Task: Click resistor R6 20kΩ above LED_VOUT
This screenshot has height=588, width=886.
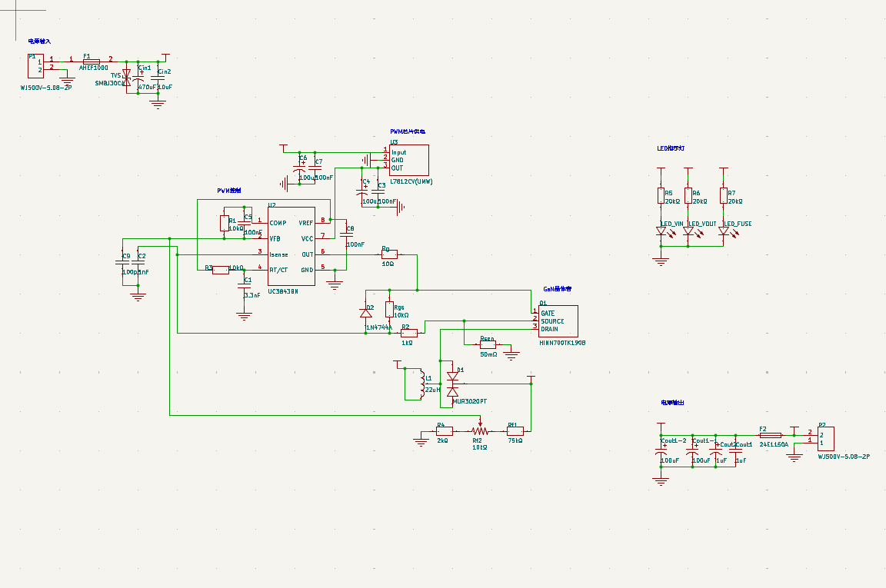Action: 688,195
